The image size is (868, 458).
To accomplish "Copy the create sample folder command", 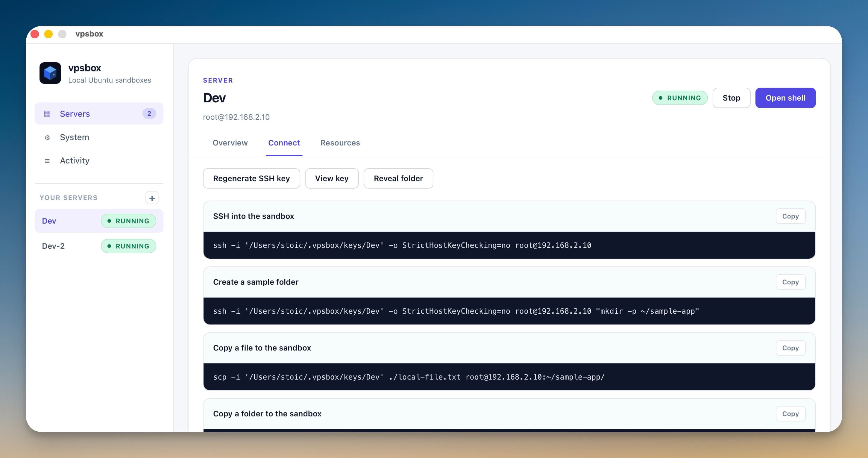I will (x=790, y=282).
